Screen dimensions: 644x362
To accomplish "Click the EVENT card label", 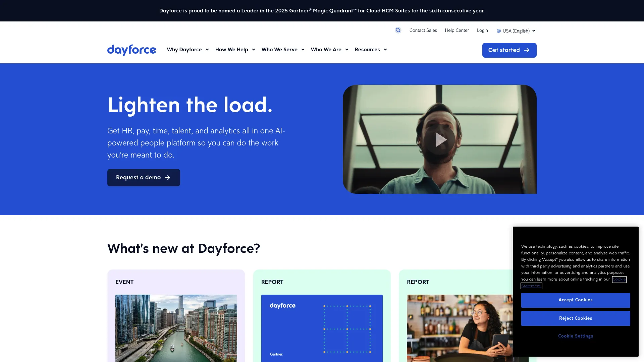I will pos(124,282).
